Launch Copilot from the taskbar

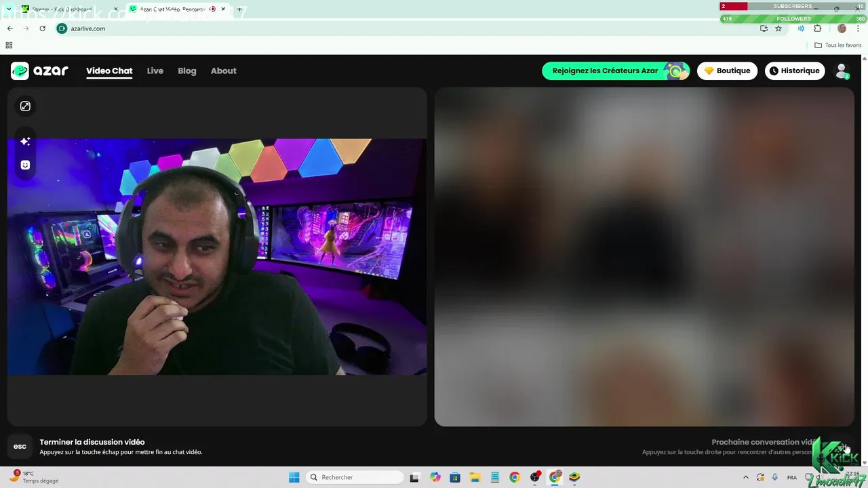[x=435, y=477]
